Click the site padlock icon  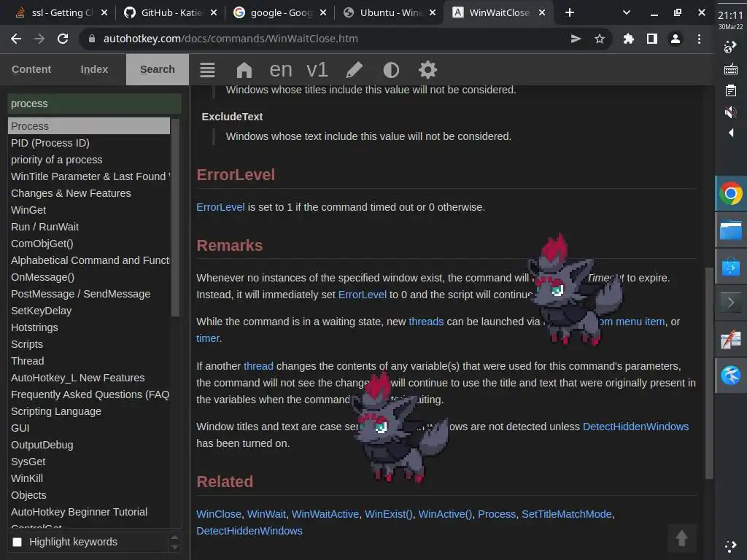pos(91,39)
